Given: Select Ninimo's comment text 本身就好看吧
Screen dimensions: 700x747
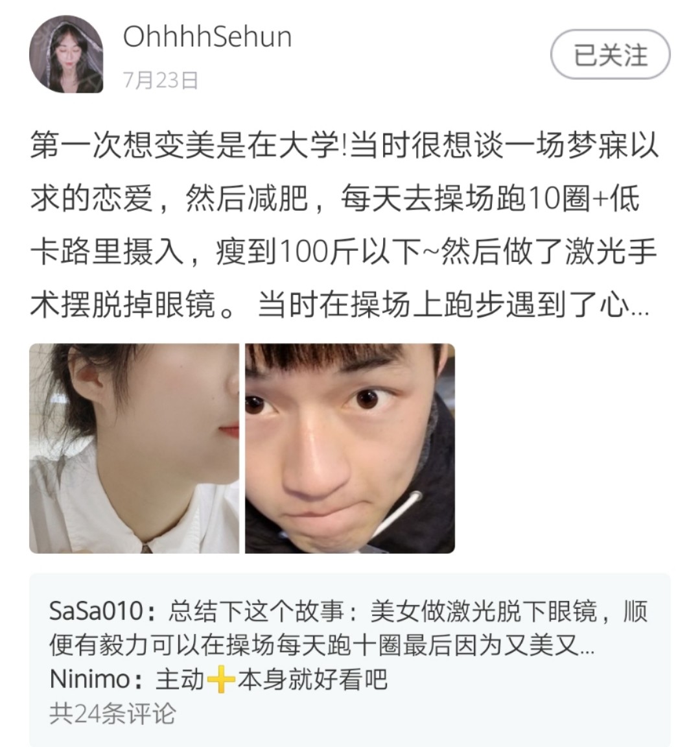Looking at the screenshot, I should (x=313, y=679).
